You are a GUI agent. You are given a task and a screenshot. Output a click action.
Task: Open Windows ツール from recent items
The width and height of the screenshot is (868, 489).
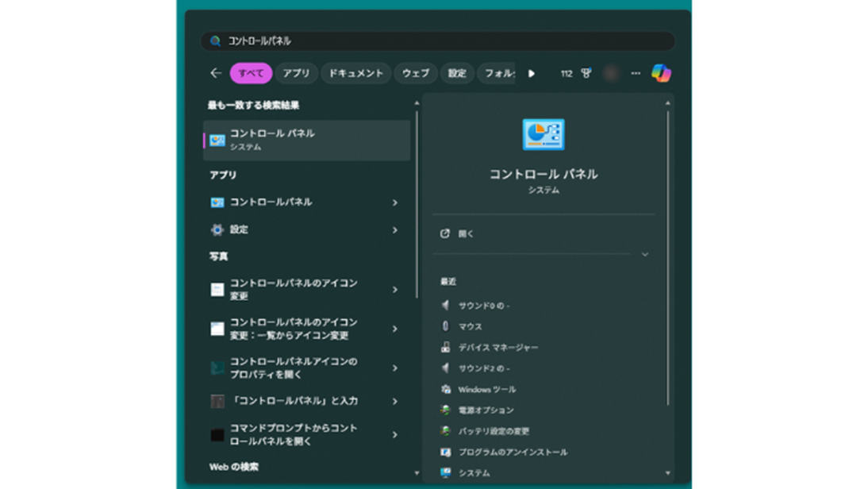coord(486,390)
